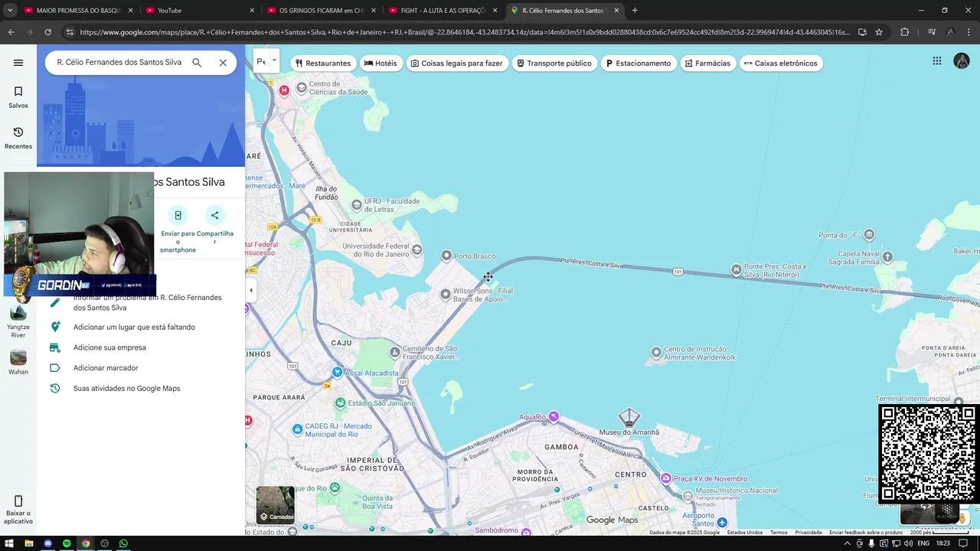Image resolution: width=980 pixels, height=551 pixels.
Task: Click the Windows Start button
Action: pyautogui.click(x=9, y=543)
